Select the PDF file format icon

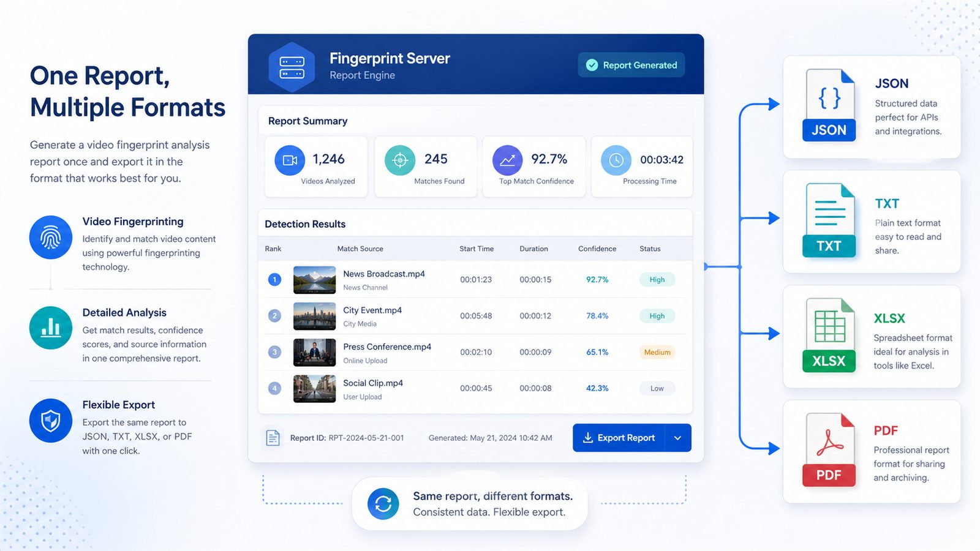829,450
